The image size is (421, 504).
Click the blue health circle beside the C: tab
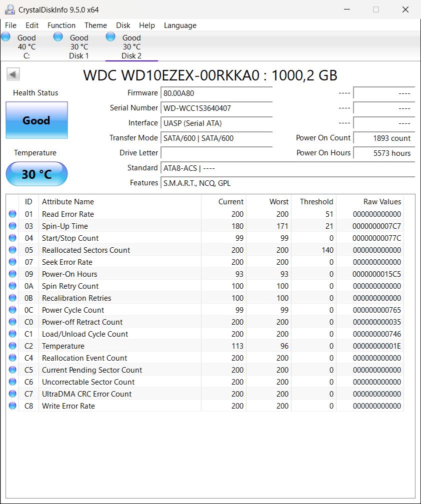5,36
